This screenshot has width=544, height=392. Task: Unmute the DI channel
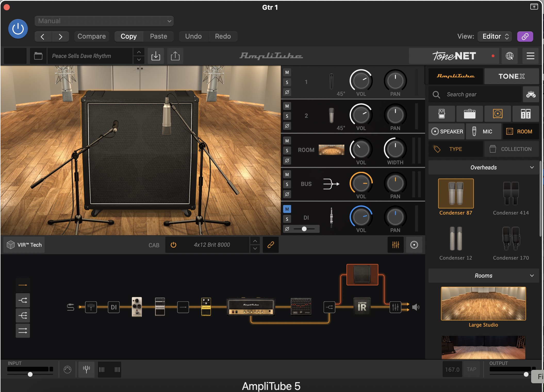pos(287,209)
